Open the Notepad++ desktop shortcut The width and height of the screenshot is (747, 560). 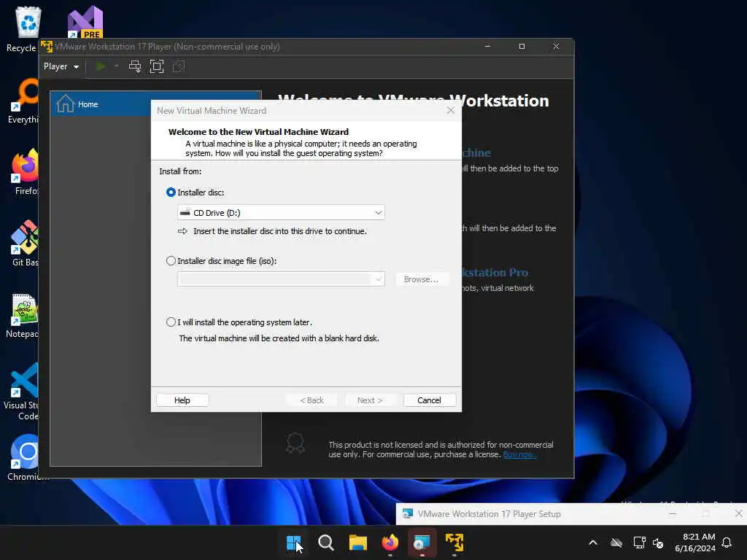[24, 315]
